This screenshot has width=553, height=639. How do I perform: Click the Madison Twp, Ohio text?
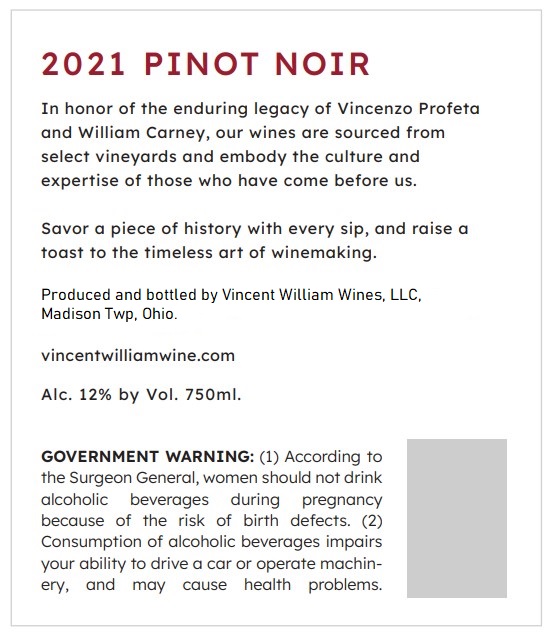[x=109, y=314]
